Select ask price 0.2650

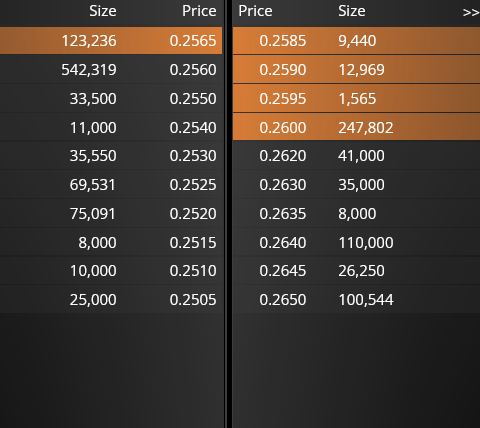click(283, 300)
